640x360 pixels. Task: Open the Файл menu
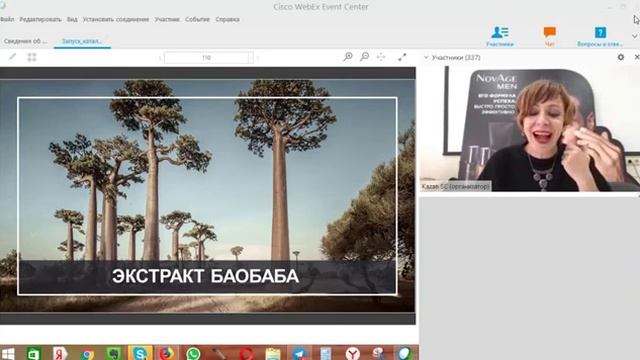pyautogui.click(x=7, y=19)
